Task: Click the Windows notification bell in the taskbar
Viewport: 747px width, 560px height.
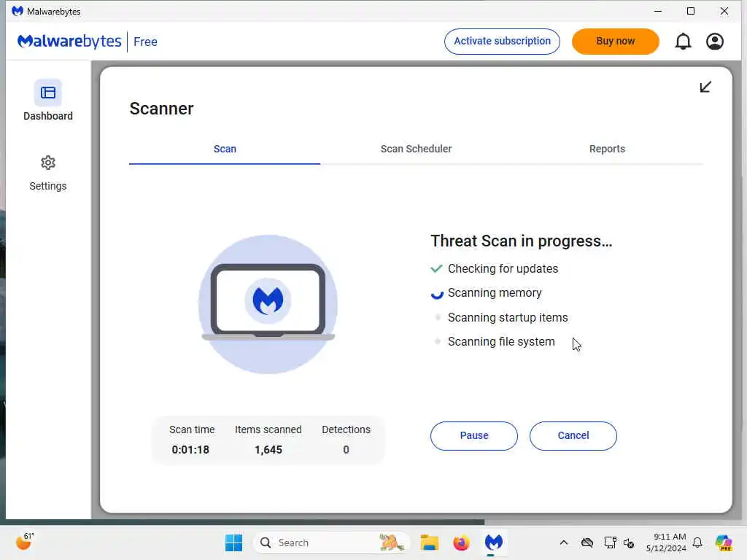Action: click(697, 542)
